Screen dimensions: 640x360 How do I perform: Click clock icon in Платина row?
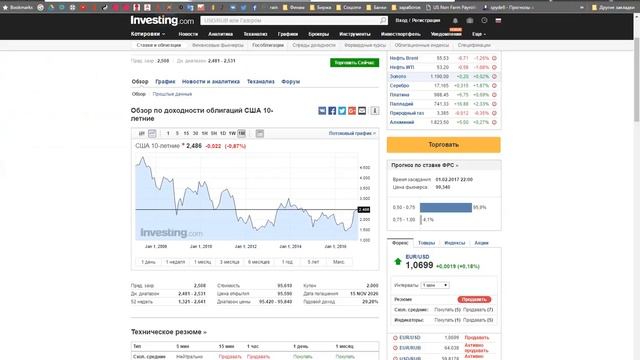(494, 95)
